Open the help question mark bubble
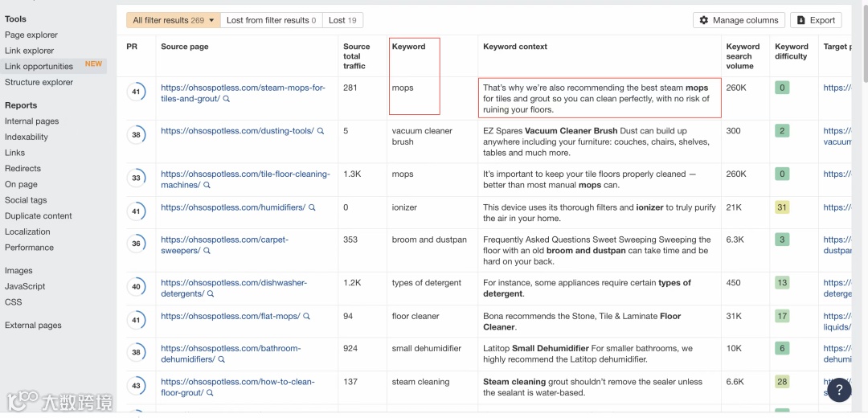The image size is (868, 418). [x=839, y=389]
